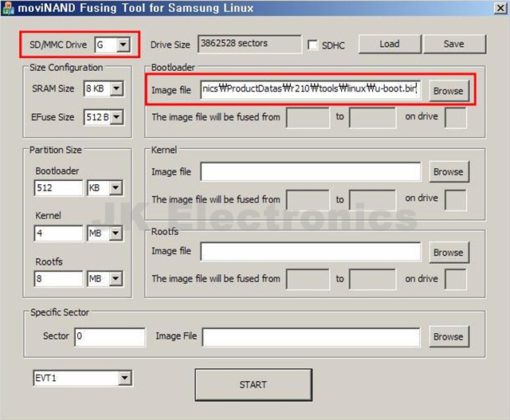Click the Bootloader image file path field
This screenshot has height=420, width=510.
click(310, 90)
